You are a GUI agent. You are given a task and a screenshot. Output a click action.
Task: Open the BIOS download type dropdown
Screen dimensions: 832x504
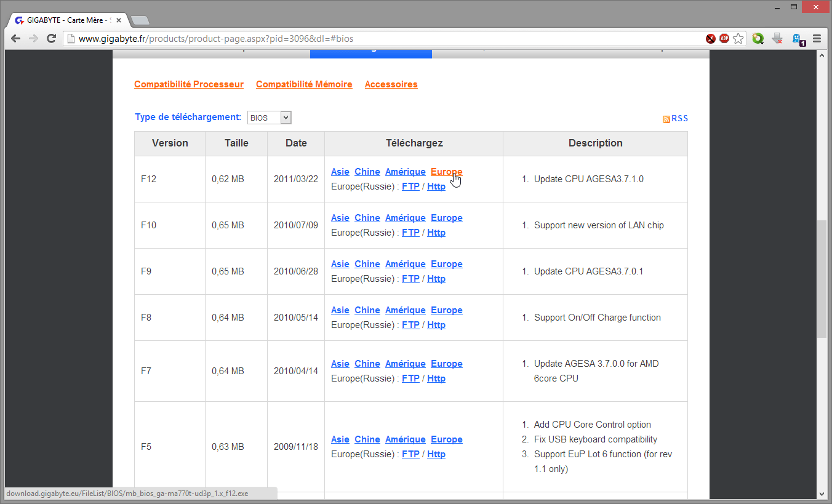point(270,118)
